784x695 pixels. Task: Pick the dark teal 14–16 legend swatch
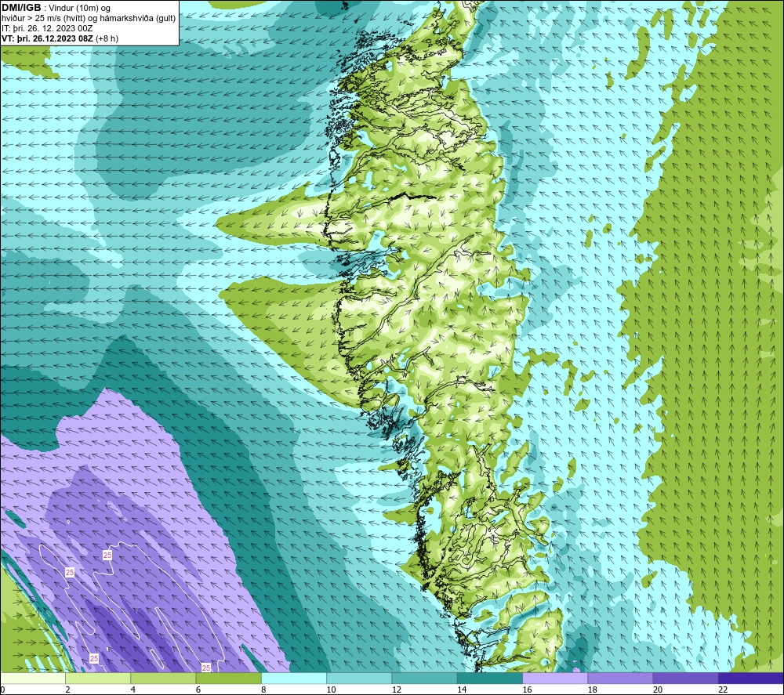489,678
